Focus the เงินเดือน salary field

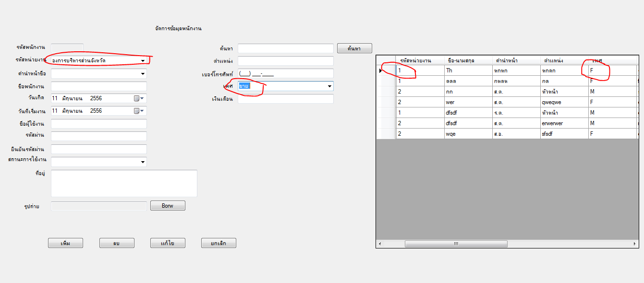point(286,99)
